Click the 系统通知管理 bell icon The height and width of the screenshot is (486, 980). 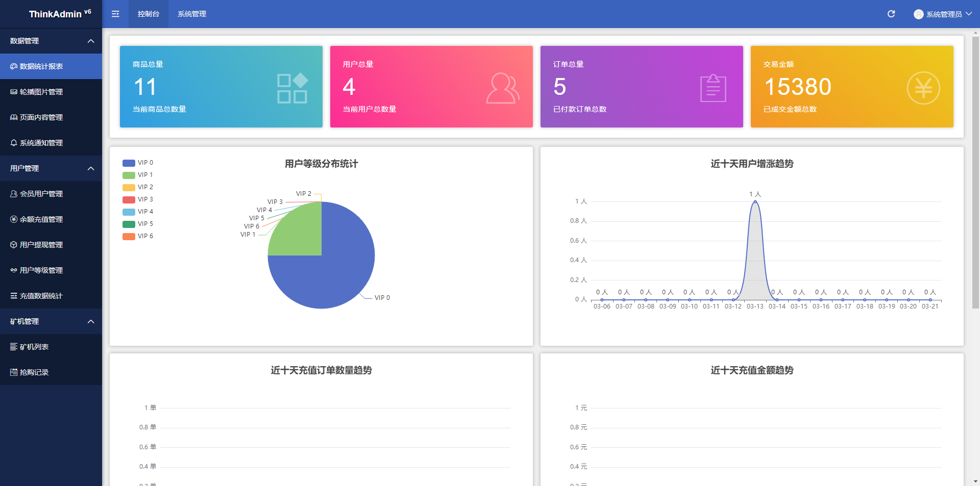coord(14,143)
